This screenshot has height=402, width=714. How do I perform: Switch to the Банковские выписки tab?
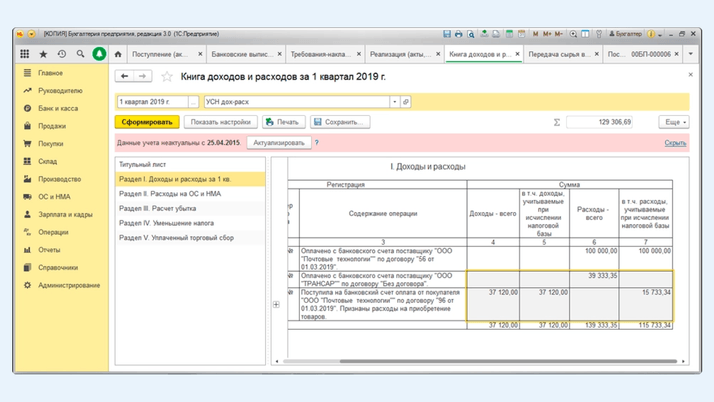pos(238,54)
